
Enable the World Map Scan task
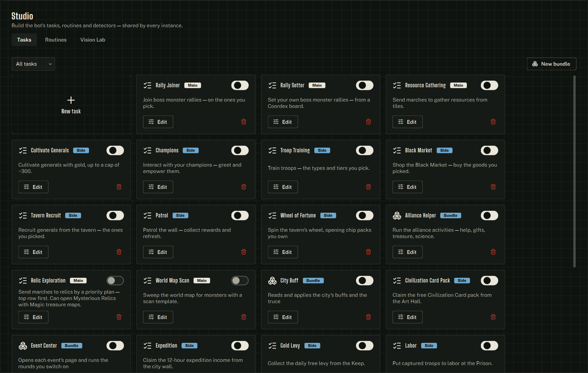coord(240,281)
